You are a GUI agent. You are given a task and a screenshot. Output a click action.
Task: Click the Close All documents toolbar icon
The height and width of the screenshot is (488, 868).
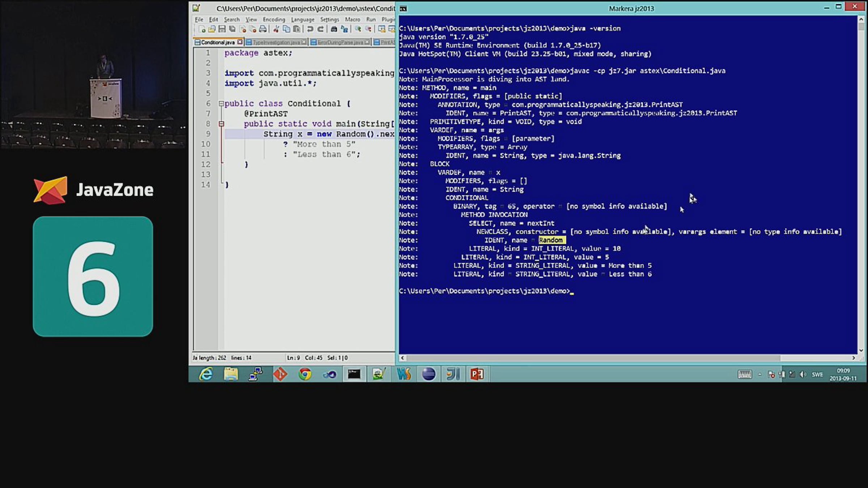pyautogui.click(x=253, y=29)
